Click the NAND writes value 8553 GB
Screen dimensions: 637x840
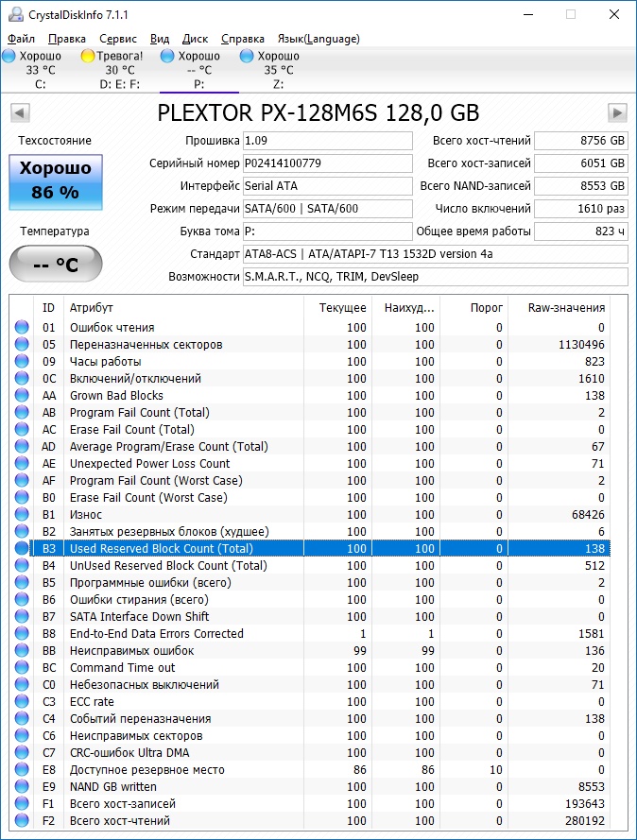[x=581, y=186]
